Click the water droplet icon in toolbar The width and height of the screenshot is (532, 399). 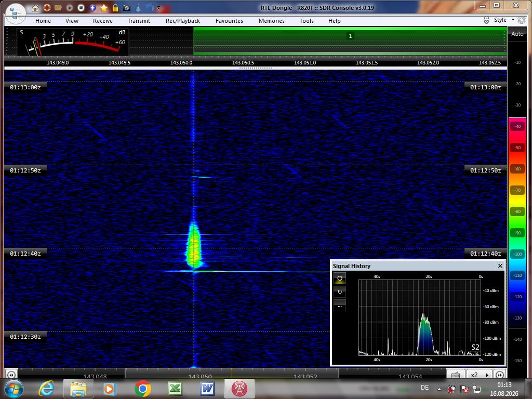click(138, 7)
